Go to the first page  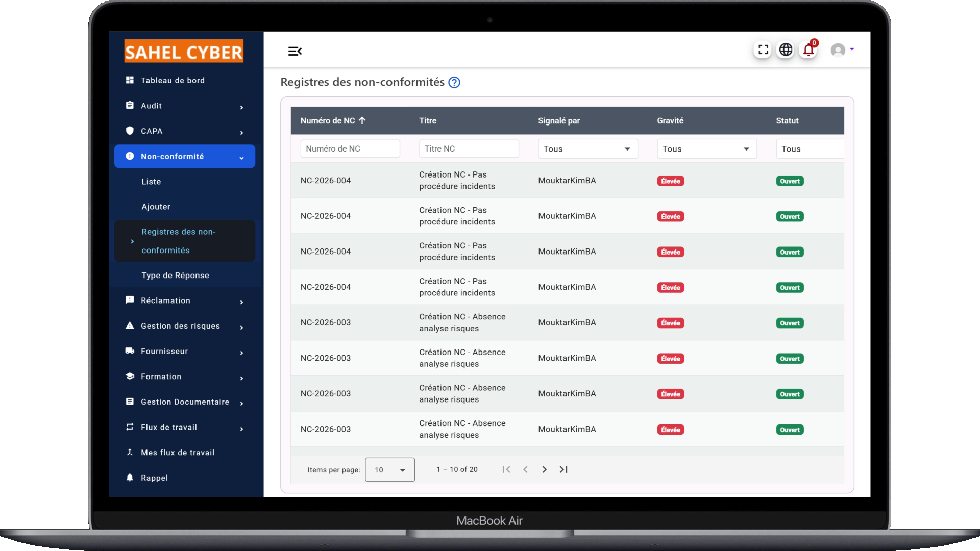(506, 469)
